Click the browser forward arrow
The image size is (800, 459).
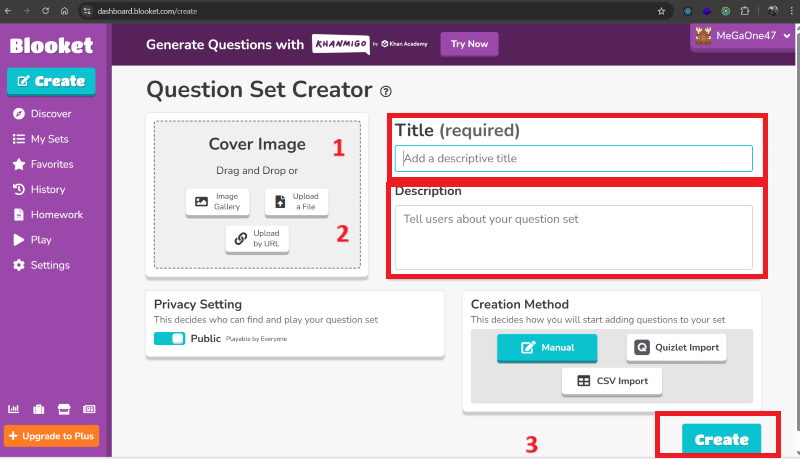click(x=26, y=11)
